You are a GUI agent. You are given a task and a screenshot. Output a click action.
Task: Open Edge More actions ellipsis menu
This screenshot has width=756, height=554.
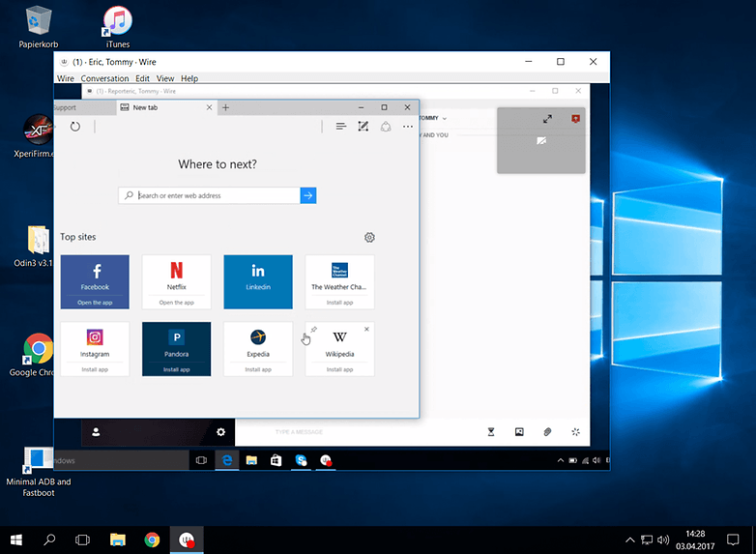click(408, 127)
